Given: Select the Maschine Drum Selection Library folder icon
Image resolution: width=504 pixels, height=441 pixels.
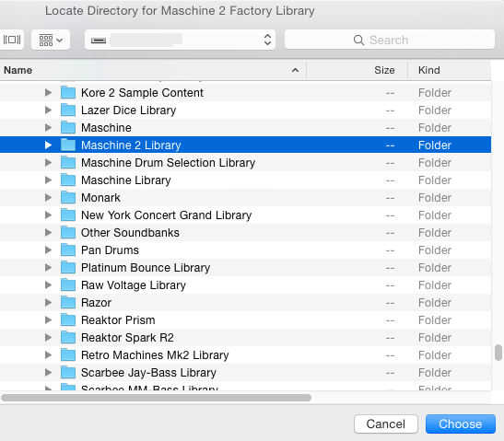Looking at the screenshot, I should pyautogui.click(x=68, y=163).
